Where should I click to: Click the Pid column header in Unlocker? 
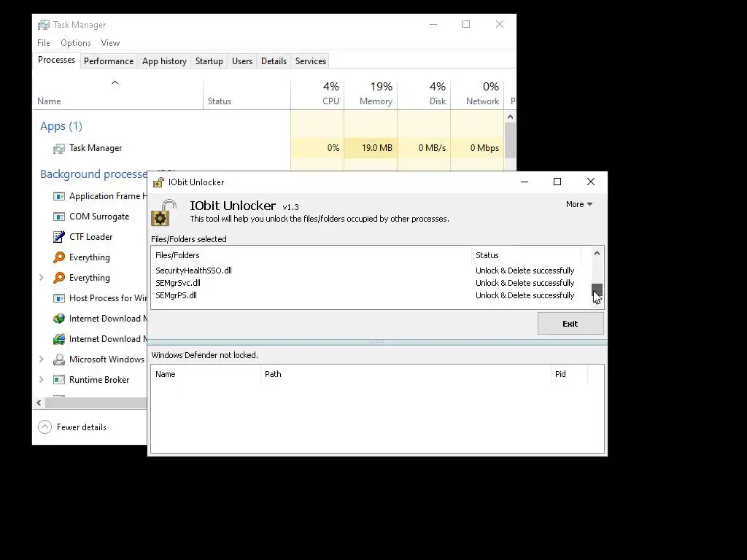[569, 374]
